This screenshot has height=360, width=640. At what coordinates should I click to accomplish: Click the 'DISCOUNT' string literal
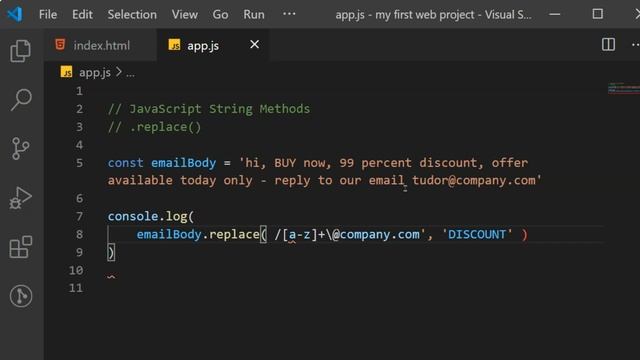[x=477, y=234]
